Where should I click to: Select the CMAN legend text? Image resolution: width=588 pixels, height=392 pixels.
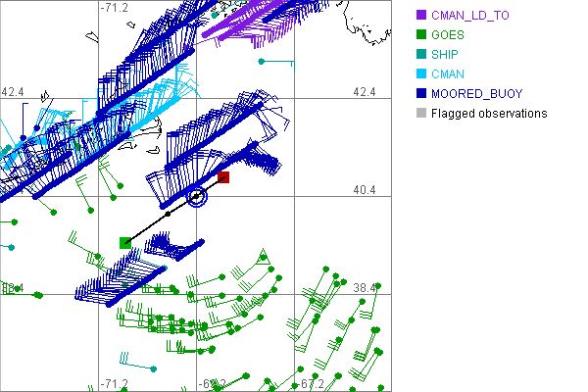tap(448, 74)
